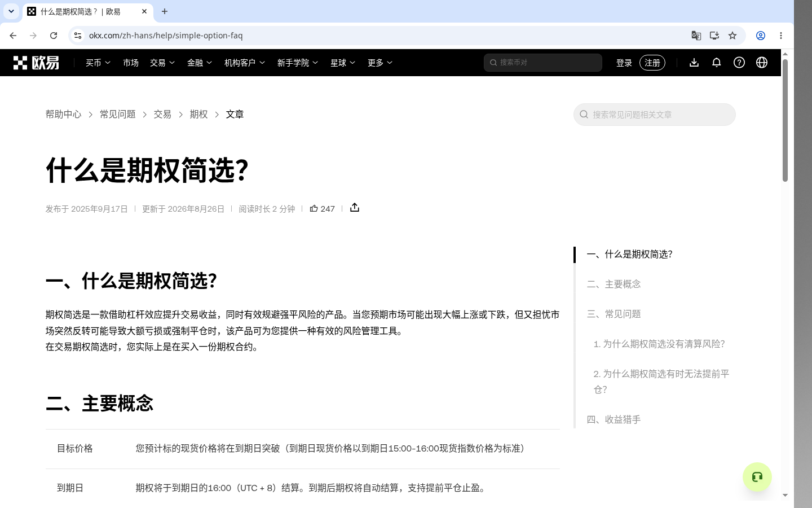Open the notifications bell icon
Image resolution: width=812 pixels, height=508 pixels.
[717, 63]
